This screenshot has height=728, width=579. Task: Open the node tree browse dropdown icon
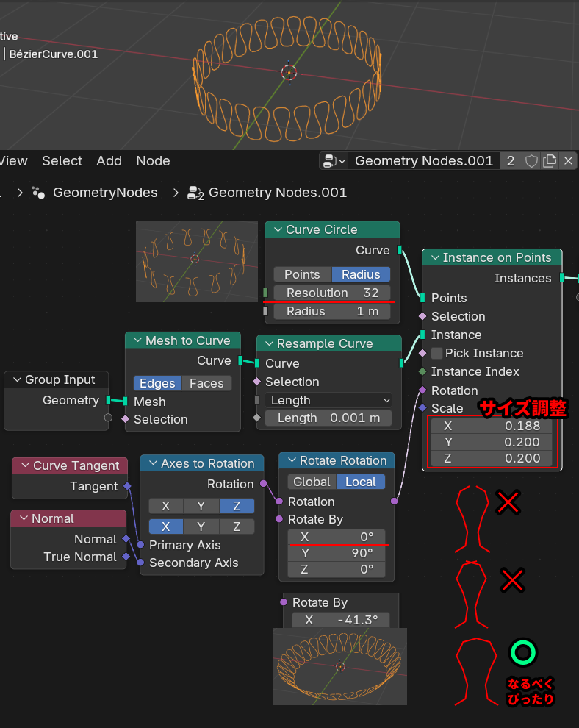coord(333,161)
